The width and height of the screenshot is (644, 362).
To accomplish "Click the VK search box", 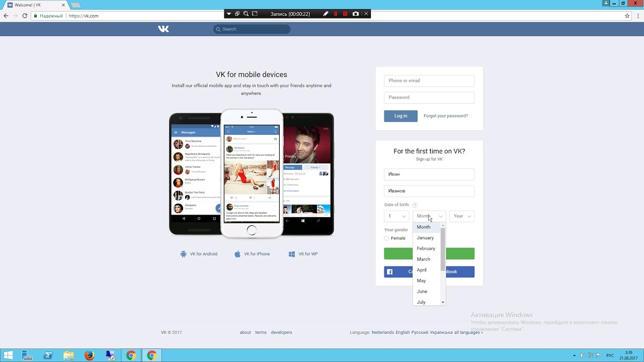I will click(252, 29).
